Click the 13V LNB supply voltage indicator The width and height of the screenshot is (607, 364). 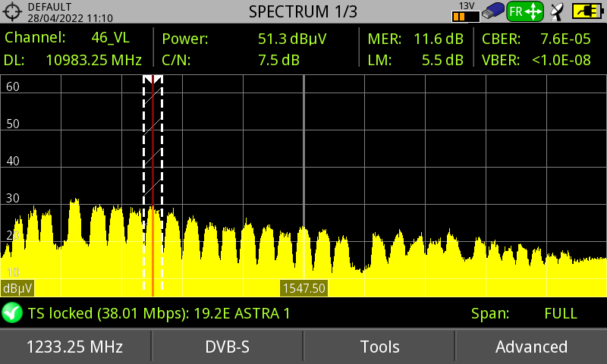(465, 11)
